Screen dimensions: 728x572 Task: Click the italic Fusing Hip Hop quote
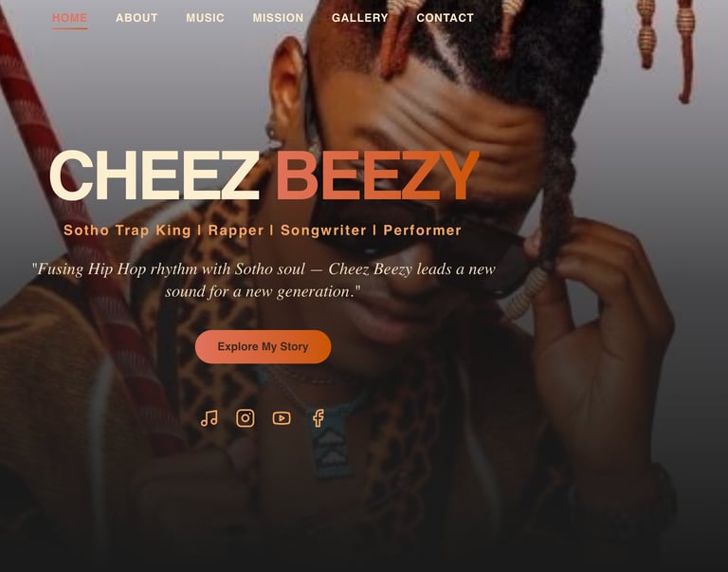tap(264, 280)
